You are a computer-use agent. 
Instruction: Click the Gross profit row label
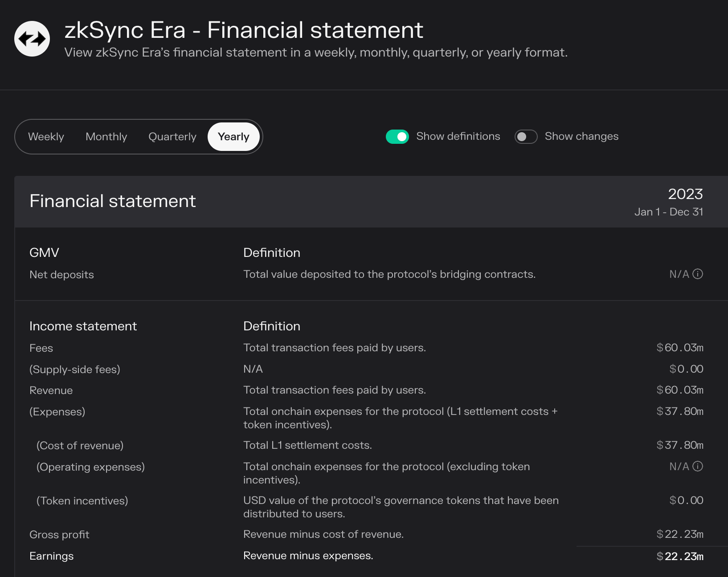[x=59, y=535]
